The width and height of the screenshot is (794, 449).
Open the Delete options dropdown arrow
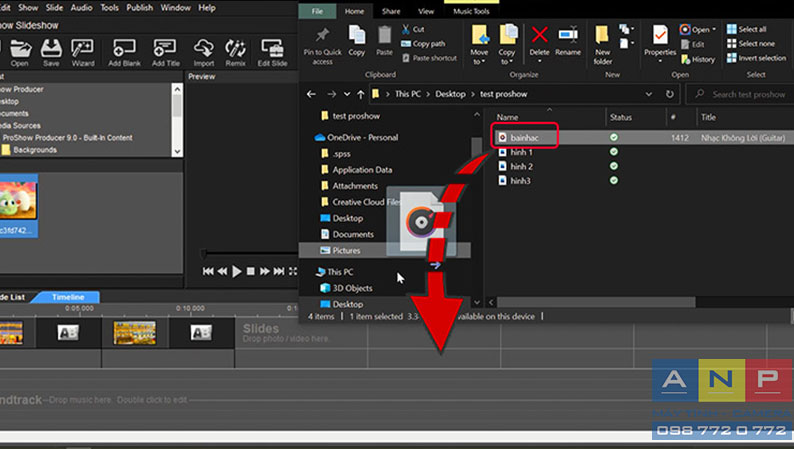(x=539, y=61)
